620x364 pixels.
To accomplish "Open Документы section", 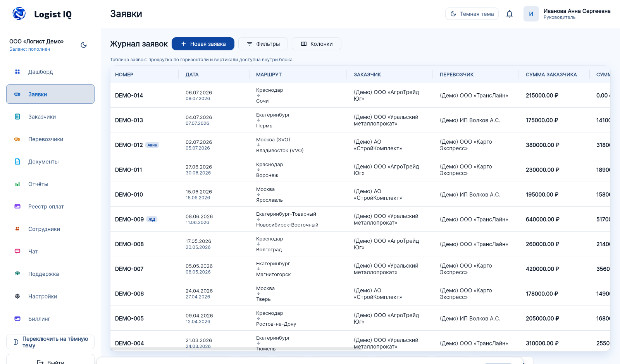I will [50, 161].
